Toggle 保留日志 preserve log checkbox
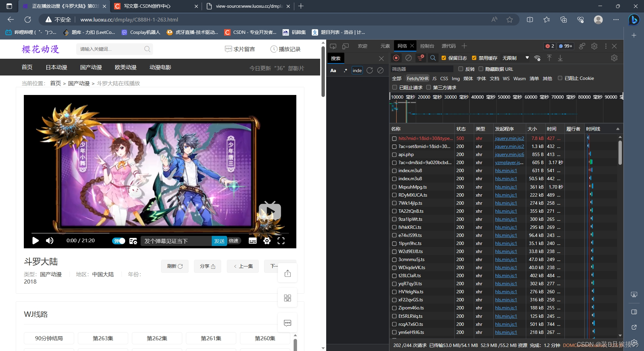This screenshot has width=644, height=351. 444,58
